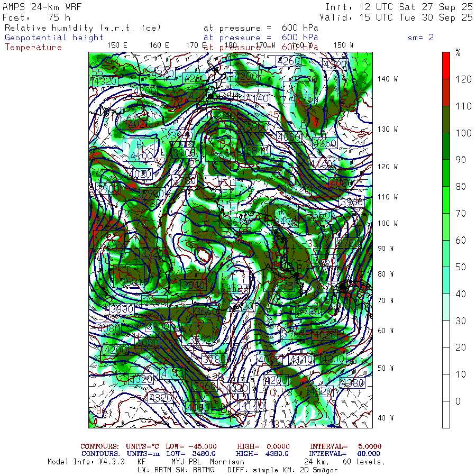Click the turquoise 40–50 colorbar segment

[x=446, y=280]
